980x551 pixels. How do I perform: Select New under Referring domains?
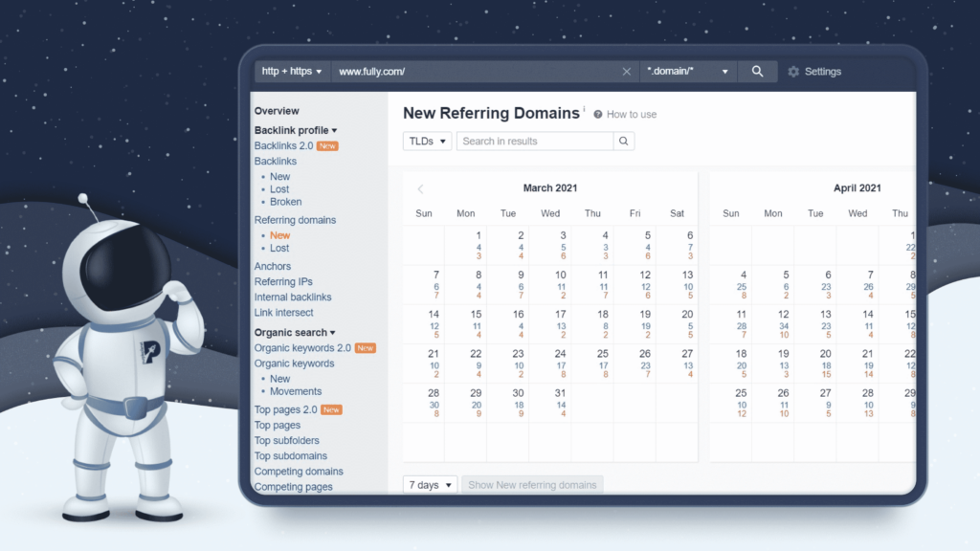click(280, 235)
